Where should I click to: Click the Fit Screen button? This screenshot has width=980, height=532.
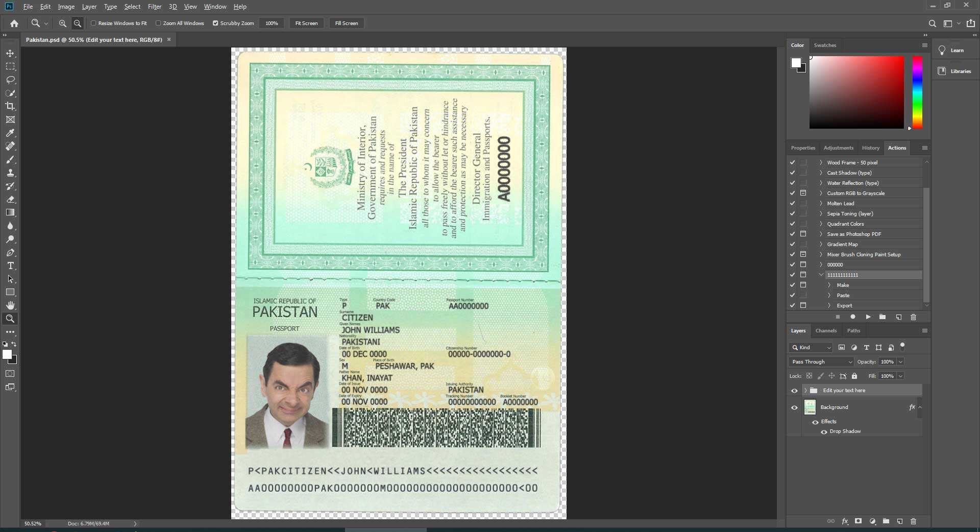coord(306,23)
